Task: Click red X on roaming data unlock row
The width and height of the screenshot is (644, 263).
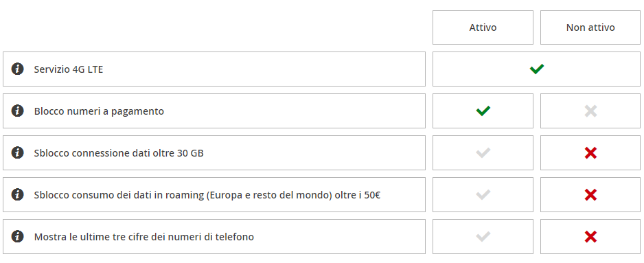Action: (x=590, y=195)
